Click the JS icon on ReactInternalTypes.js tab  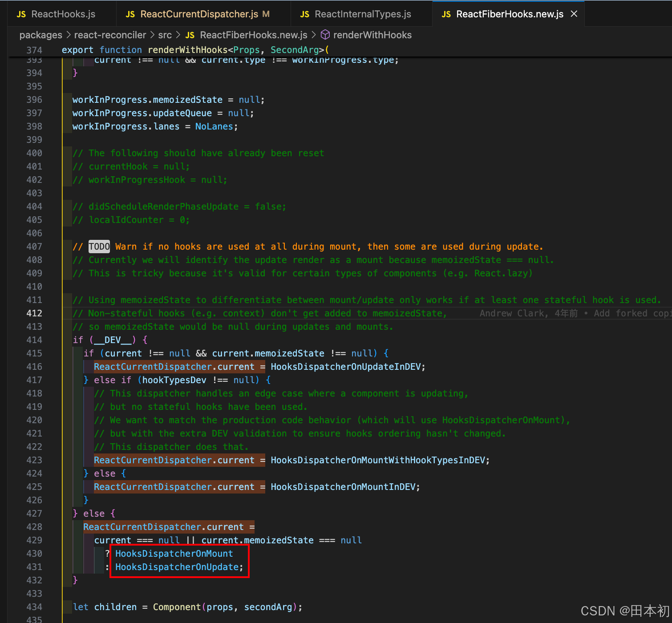click(305, 14)
